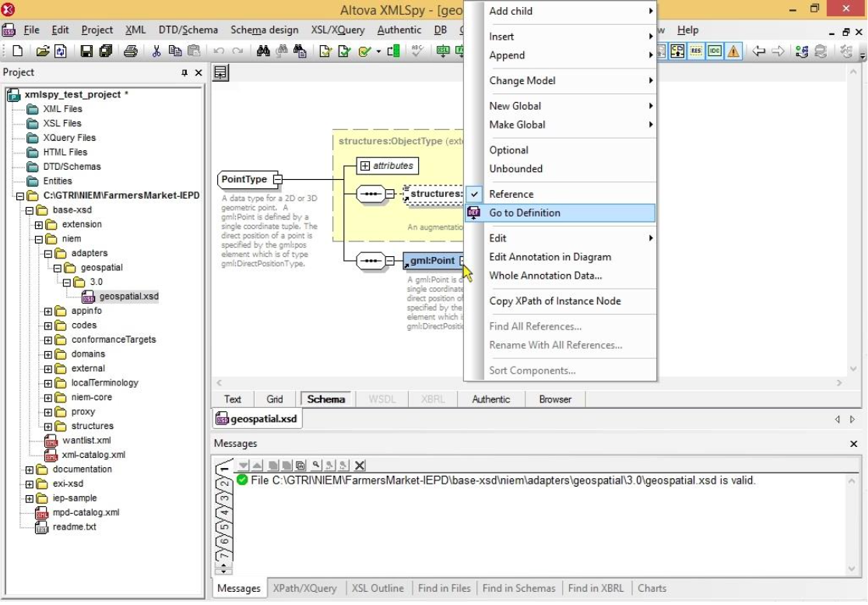Open the Find in Schemas panel tab
Screen dimensions: 868x605
(518, 589)
